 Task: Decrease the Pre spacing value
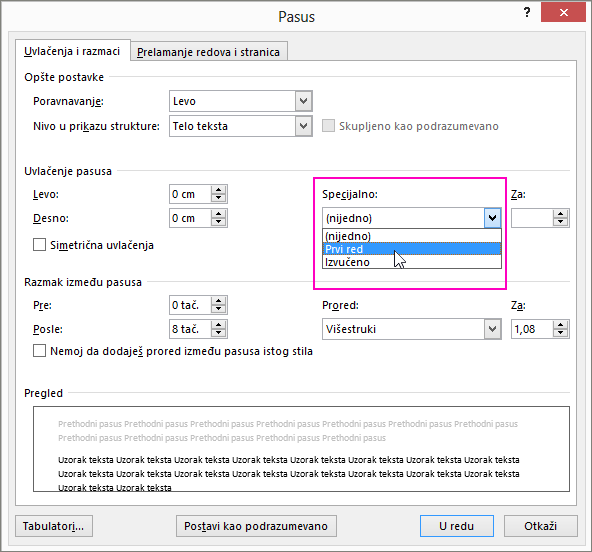(219, 310)
